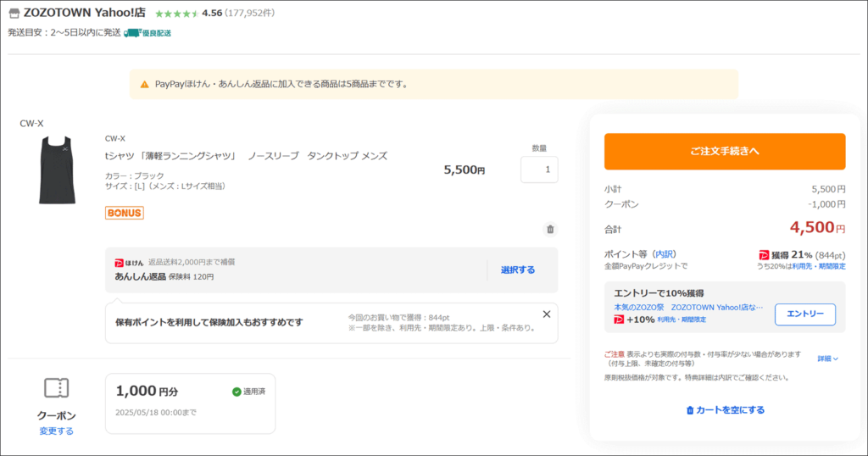Open the 内訳 points breakdown link
The width and height of the screenshot is (868, 456).
point(665,254)
